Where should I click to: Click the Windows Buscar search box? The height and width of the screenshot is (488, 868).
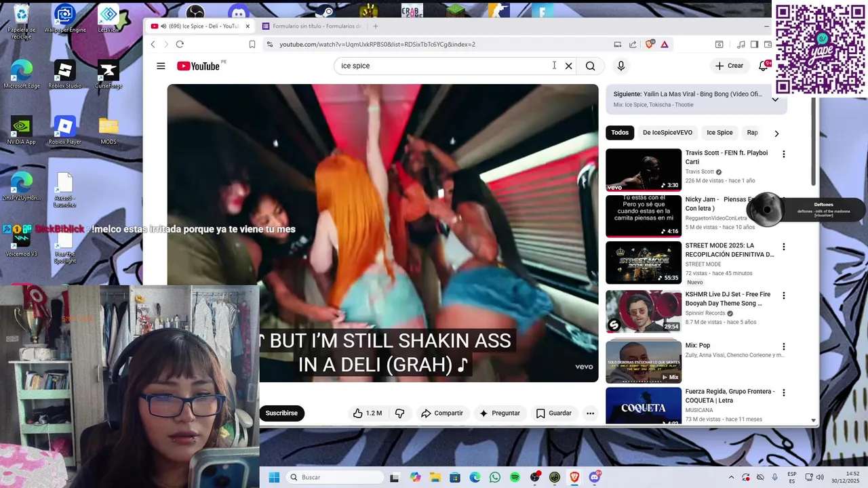(x=335, y=477)
